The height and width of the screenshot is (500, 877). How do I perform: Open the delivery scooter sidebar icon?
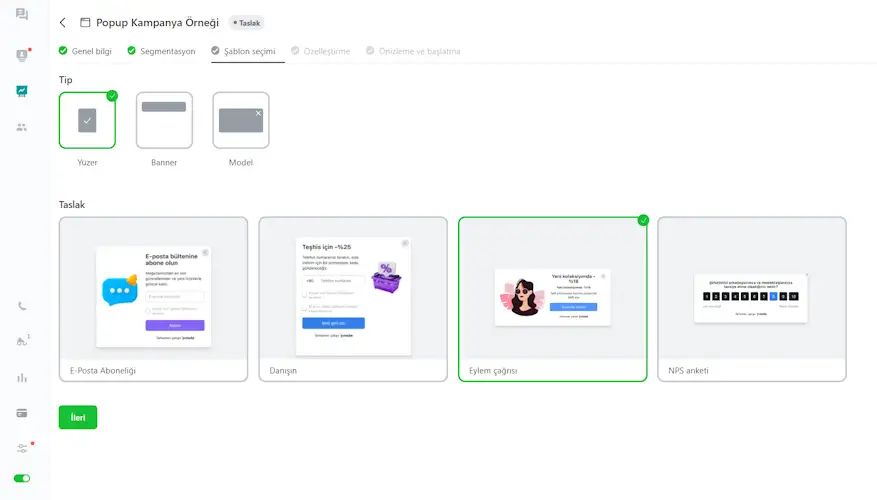point(22,341)
